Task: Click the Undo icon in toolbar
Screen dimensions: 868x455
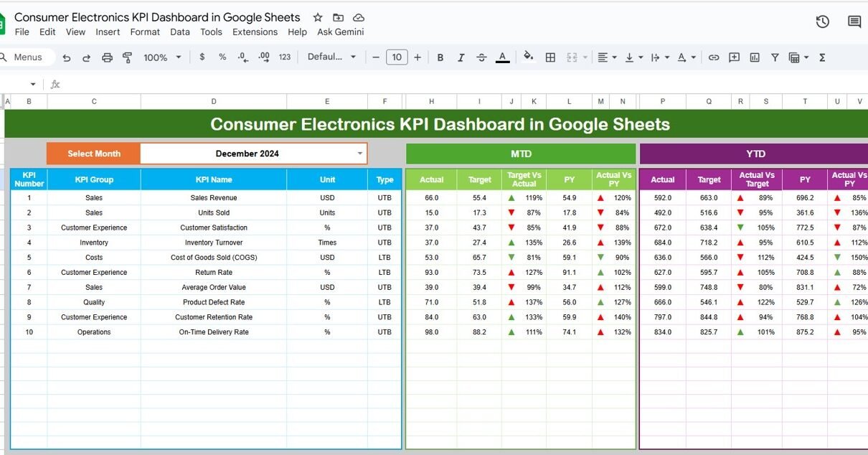Action: point(67,57)
